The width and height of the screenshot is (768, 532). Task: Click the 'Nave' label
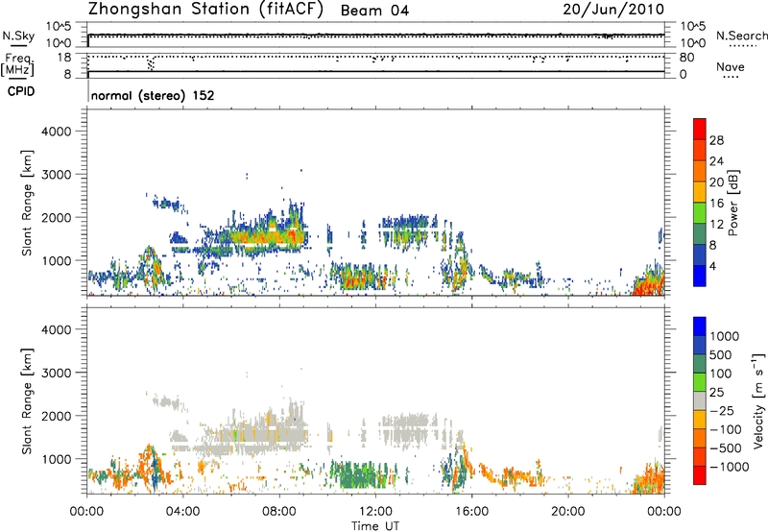coord(730,66)
